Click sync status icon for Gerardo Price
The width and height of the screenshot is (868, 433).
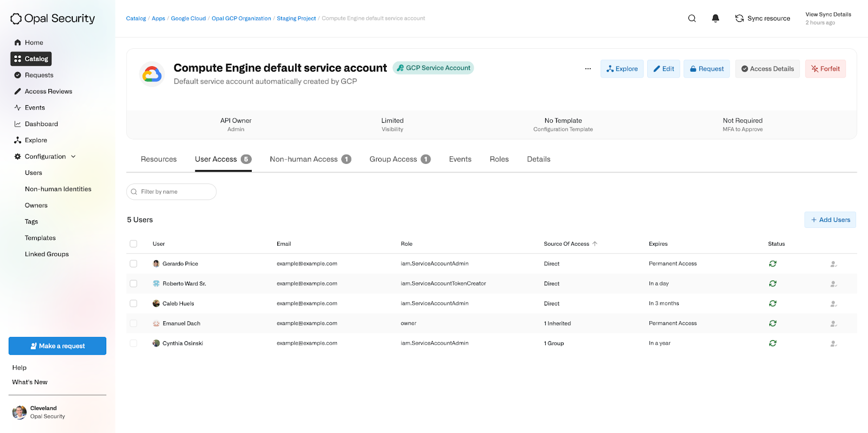point(773,264)
